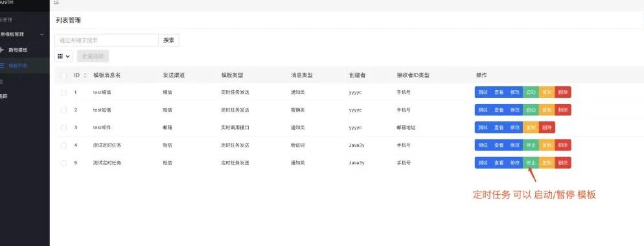This screenshot has width=644, height=246.
Task: Click the 实时调用接口 template type cell
Action: click(235, 127)
